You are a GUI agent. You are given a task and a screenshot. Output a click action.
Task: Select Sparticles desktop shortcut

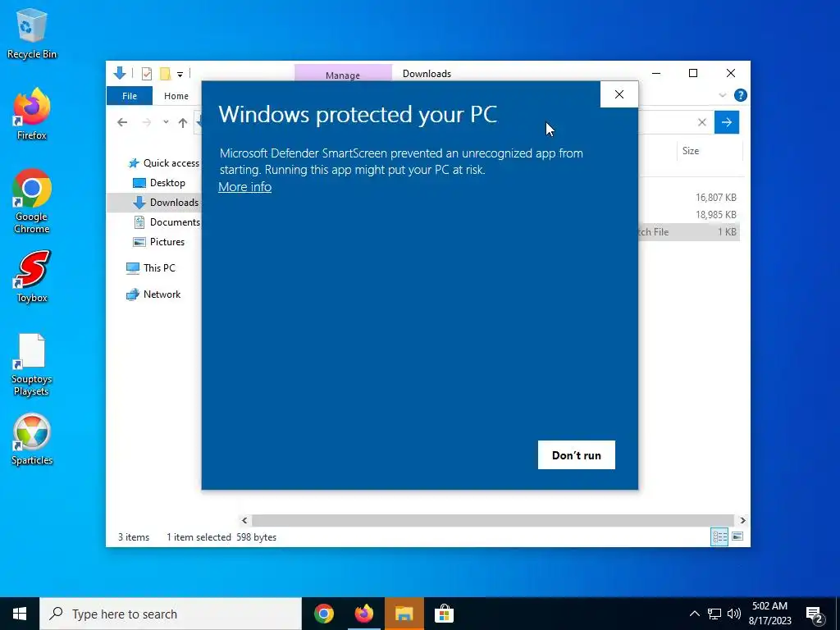32,440
